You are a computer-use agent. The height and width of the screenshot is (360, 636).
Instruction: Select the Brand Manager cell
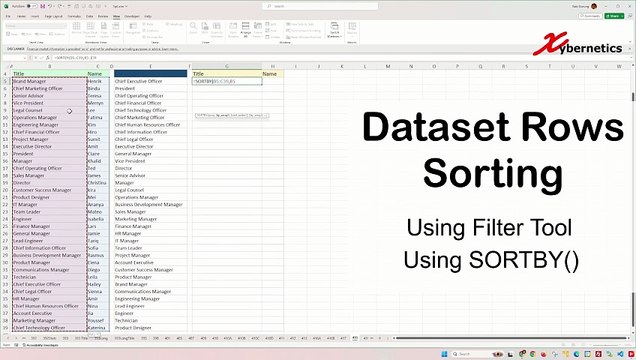click(x=49, y=81)
